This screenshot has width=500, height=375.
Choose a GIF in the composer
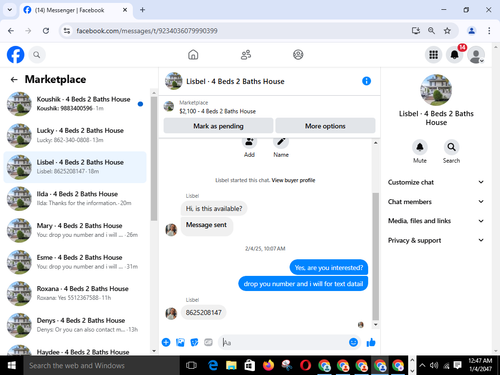[208, 342]
